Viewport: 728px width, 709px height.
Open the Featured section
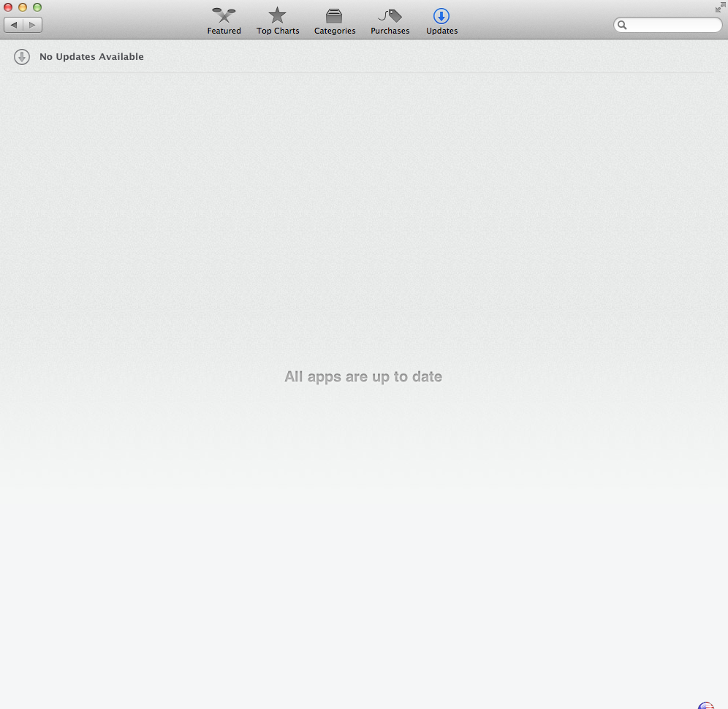coord(224,21)
